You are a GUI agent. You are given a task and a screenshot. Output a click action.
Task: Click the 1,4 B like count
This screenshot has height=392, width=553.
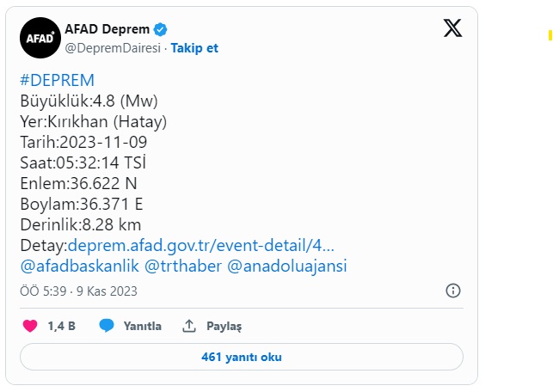61,327
